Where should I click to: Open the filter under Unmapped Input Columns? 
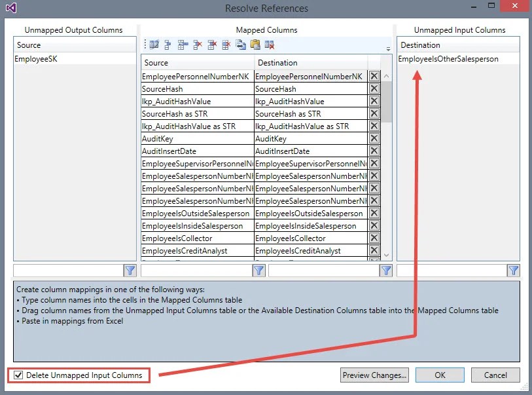pos(514,270)
